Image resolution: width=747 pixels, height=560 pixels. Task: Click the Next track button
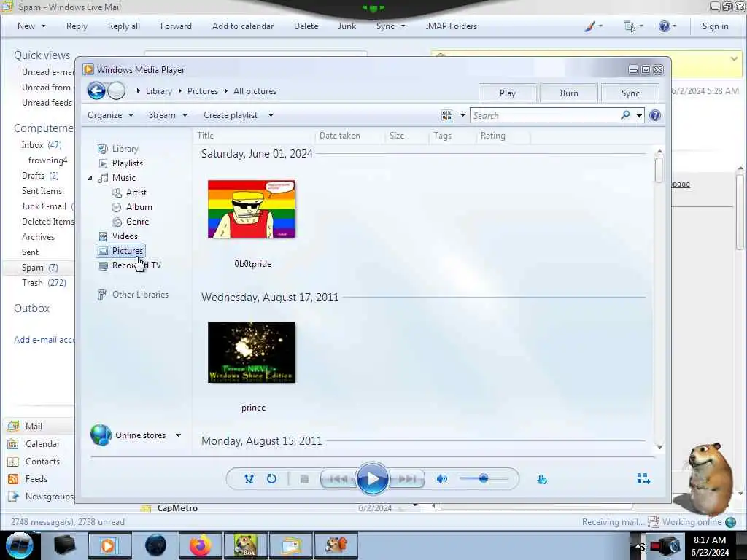pyautogui.click(x=407, y=478)
